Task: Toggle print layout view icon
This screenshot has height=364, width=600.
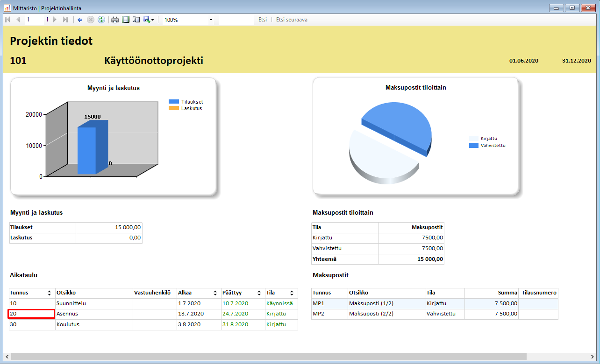Action: (126, 20)
